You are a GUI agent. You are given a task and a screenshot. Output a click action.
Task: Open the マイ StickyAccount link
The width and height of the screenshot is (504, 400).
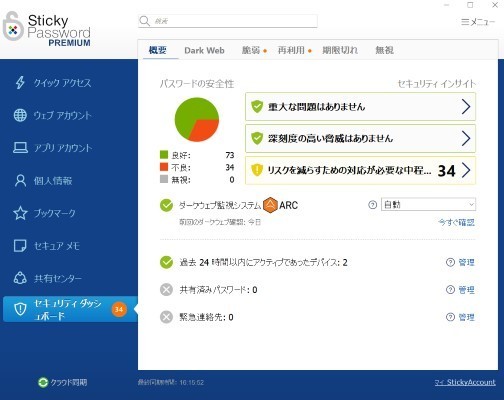(465, 382)
